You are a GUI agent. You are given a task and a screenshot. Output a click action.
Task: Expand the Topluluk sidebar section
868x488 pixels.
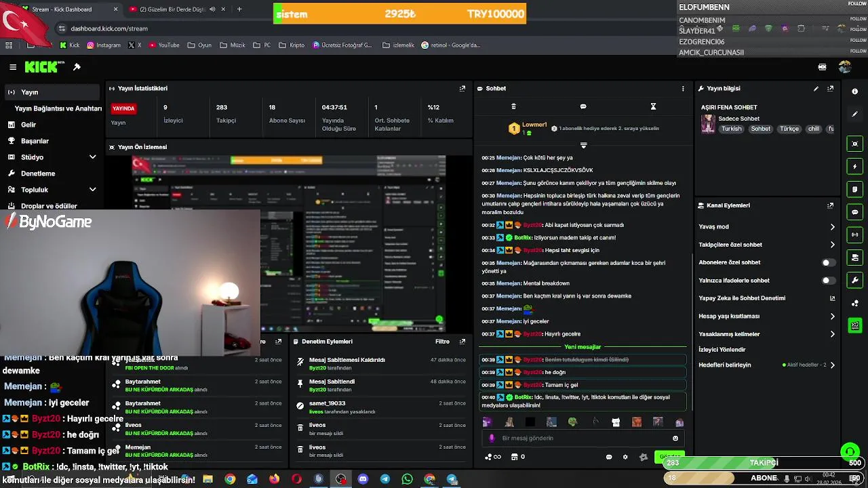pos(93,190)
